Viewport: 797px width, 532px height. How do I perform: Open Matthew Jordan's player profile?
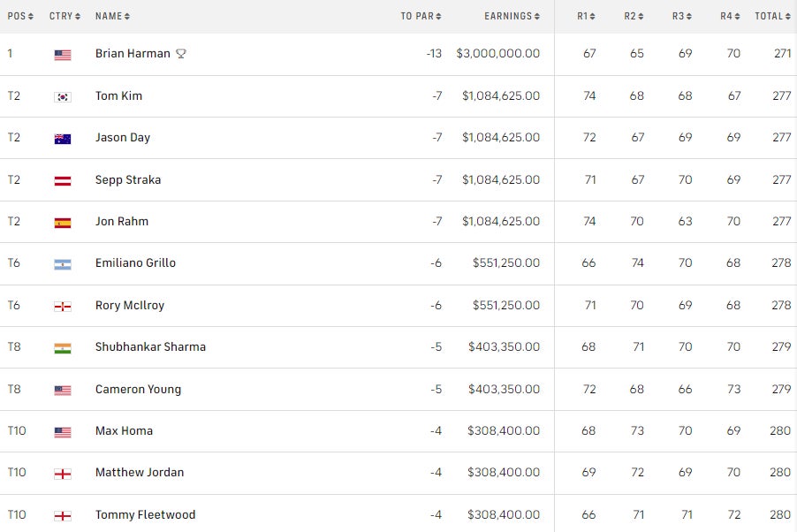(x=140, y=473)
